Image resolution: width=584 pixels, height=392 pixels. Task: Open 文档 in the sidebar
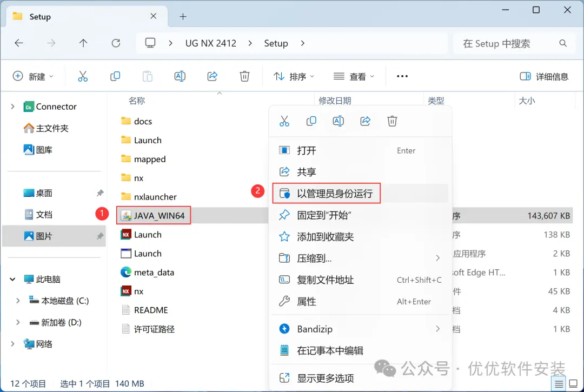pos(38,215)
